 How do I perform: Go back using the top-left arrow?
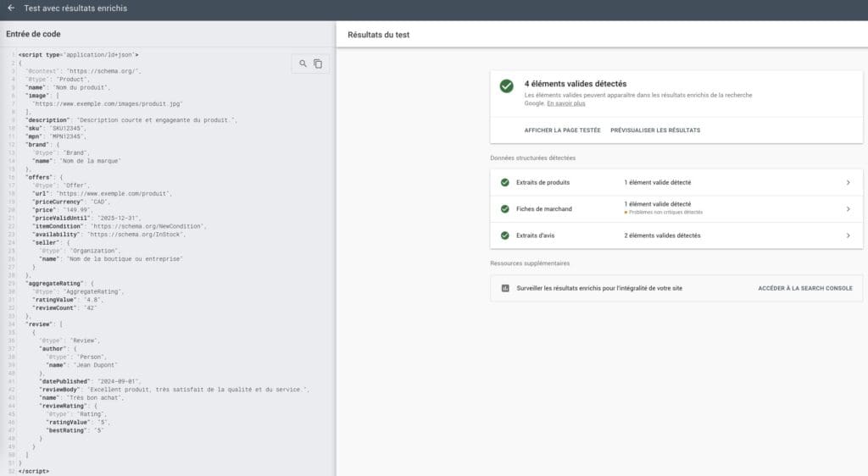coord(11,8)
